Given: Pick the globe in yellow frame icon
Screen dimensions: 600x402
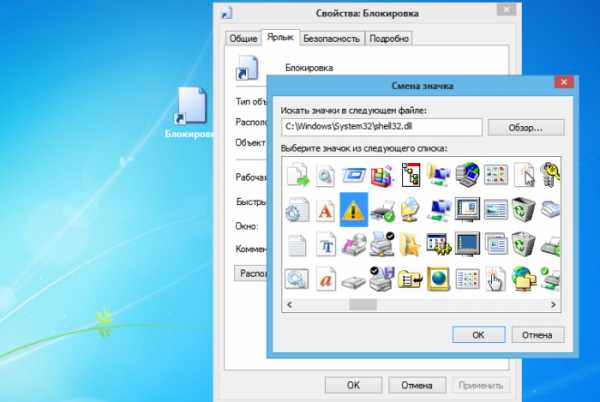Looking at the screenshot, I should tap(439, 278).
